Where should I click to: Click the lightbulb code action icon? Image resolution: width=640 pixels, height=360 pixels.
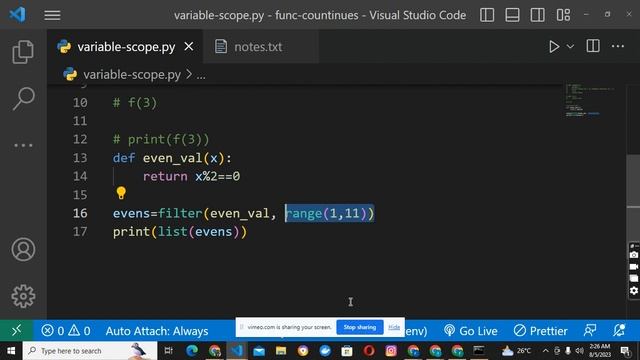tap(121, 193)
